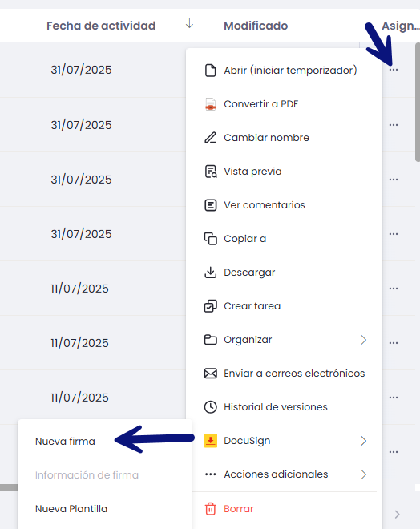Select Nueva firma in the submenu
The image size is (420, 529).
click(x=65, y=442)
